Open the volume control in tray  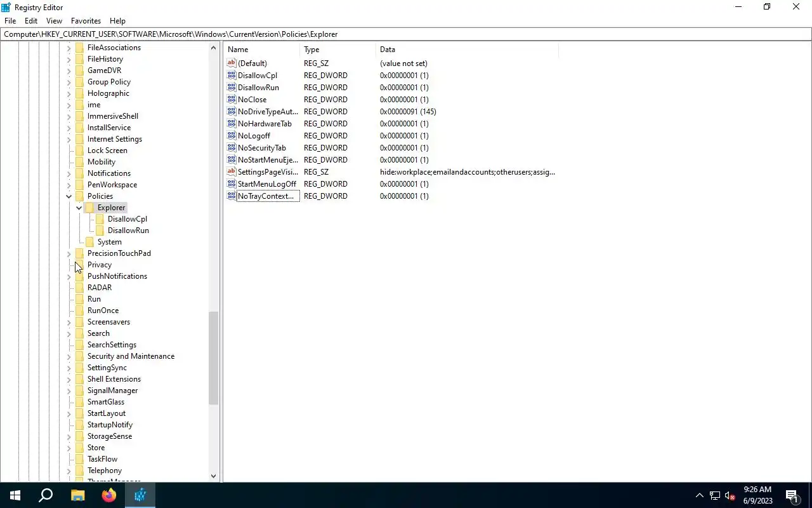click(x=730, y=495)
